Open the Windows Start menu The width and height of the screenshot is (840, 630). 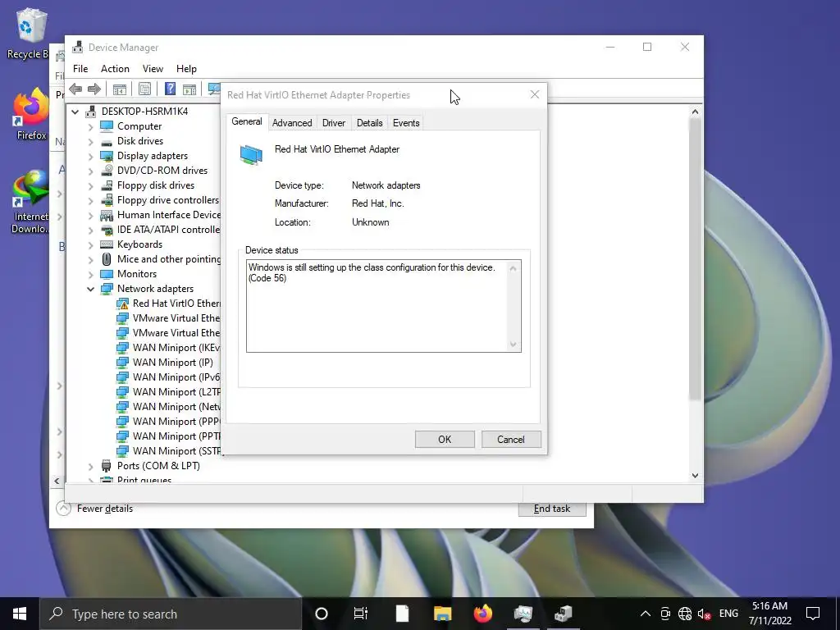pos(20,614)
